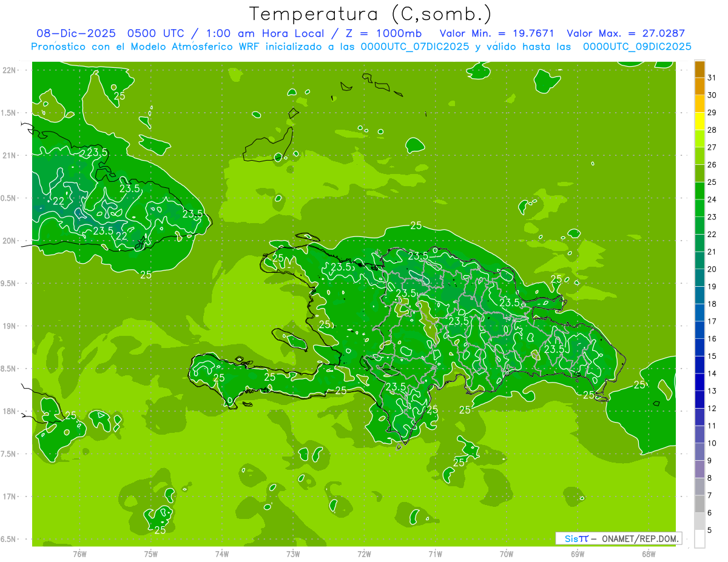Click the purple legend swatch between 9 and 10
Viewport: 728px width, 562px height.
[699, 452]
